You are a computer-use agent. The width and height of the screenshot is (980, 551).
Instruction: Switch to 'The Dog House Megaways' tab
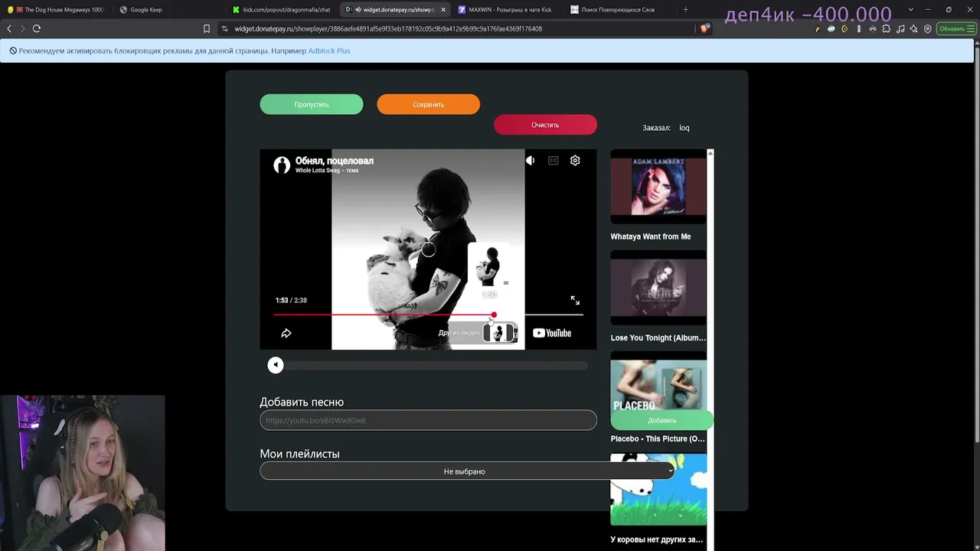tap(57, 9)
